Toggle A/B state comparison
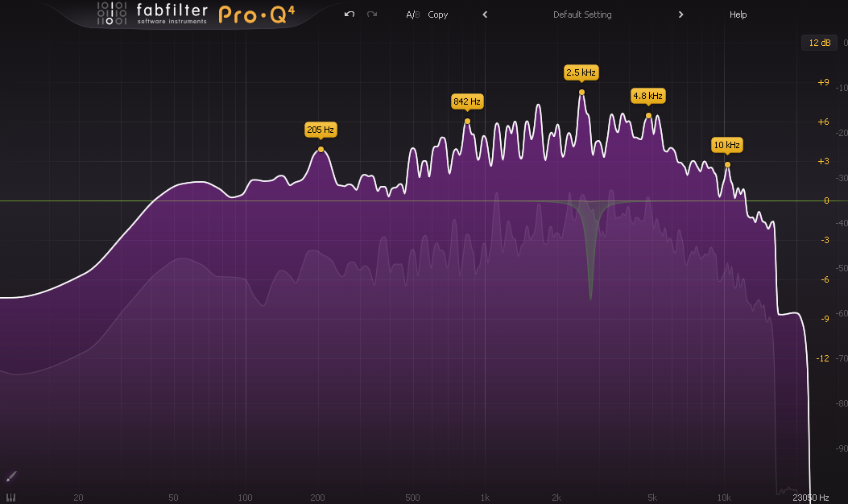848x504 pixels. coord(412,14)
